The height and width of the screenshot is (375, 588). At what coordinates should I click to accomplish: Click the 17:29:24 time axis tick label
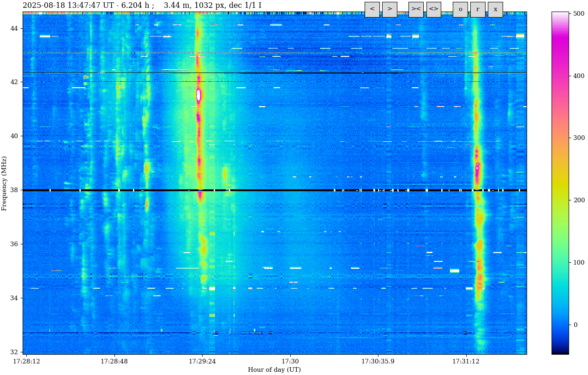coord(202,361)
